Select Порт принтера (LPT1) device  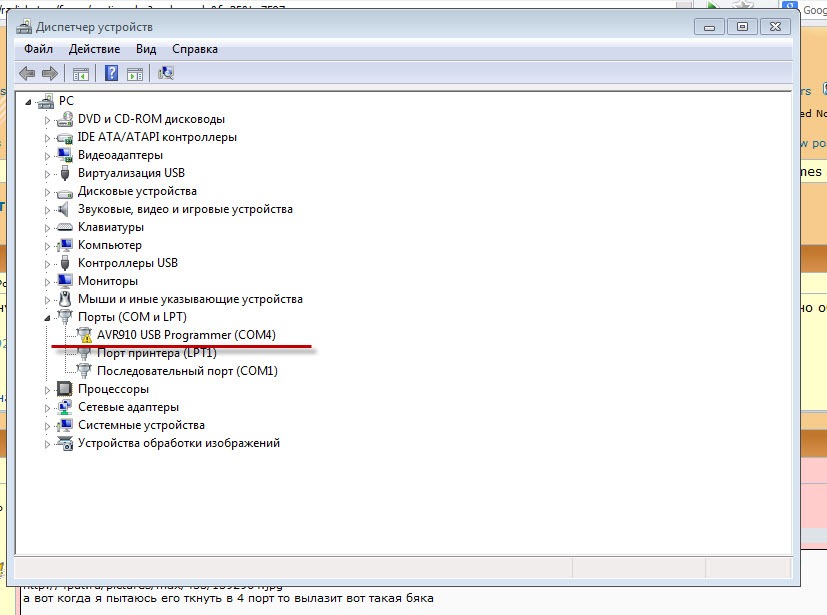click(156, 353)
